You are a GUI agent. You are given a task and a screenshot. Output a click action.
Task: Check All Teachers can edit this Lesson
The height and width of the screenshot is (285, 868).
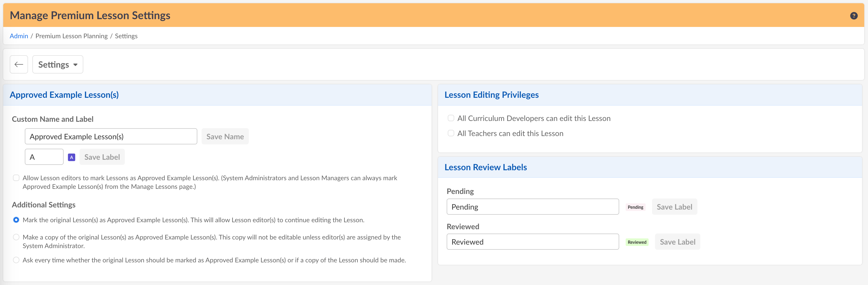(451, 133)
